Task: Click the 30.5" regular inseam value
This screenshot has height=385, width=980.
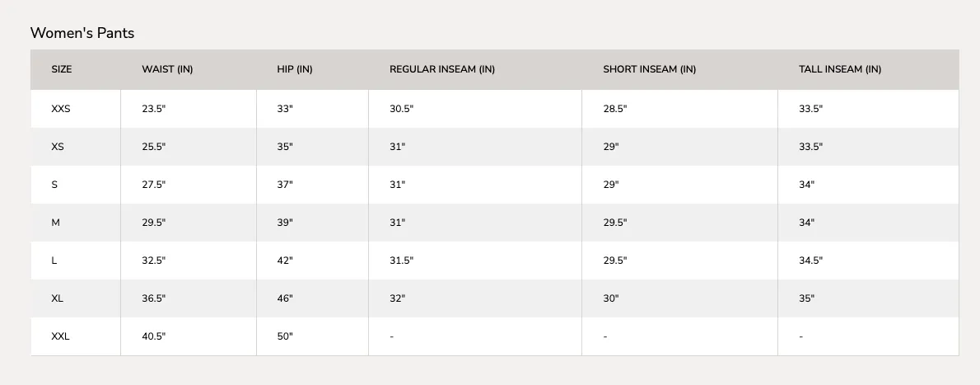Action: tap(402, 109)
